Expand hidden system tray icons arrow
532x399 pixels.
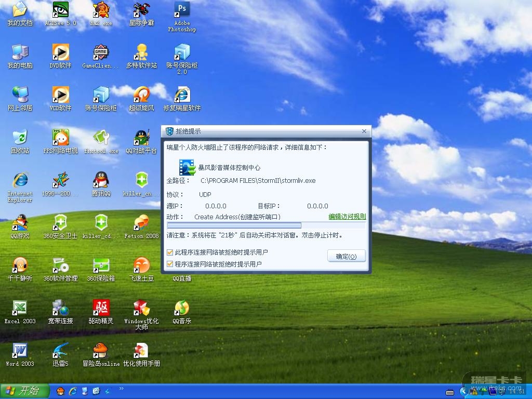[x=463, y=392]
